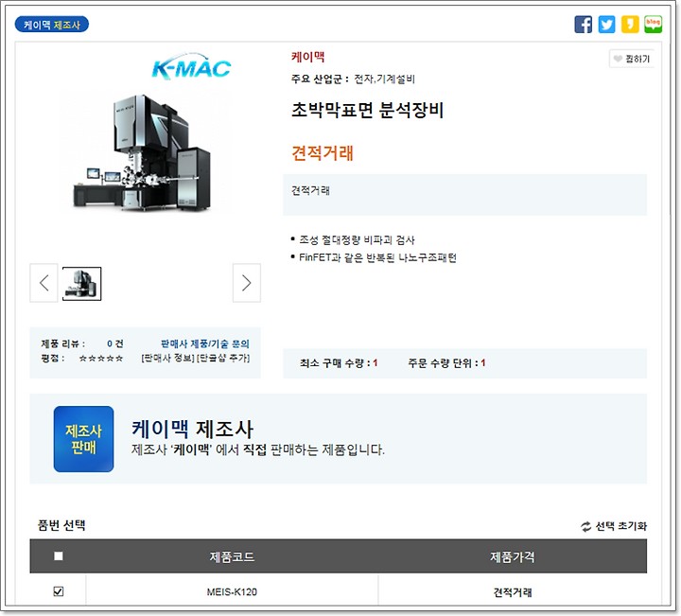Share product on Facebook
The height and width of the screenshot is (616, 681).
583,25
